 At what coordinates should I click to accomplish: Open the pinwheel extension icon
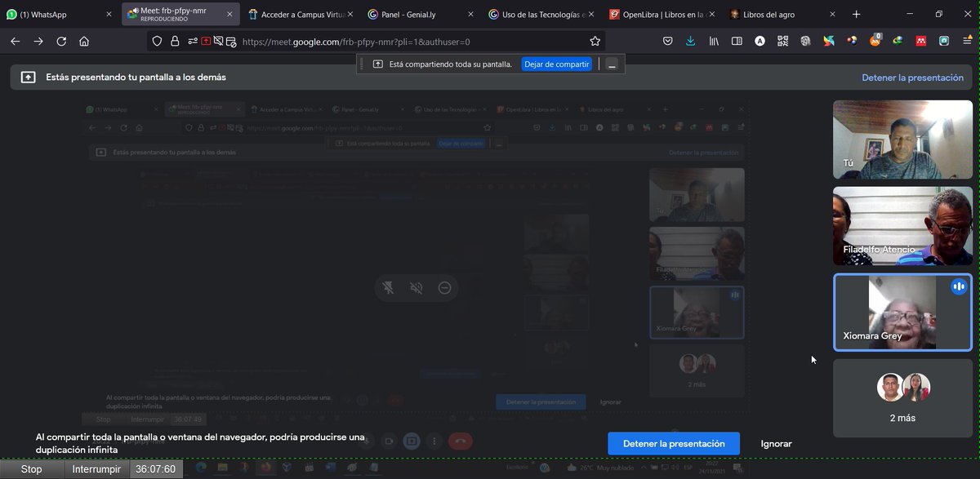[829, 41]
